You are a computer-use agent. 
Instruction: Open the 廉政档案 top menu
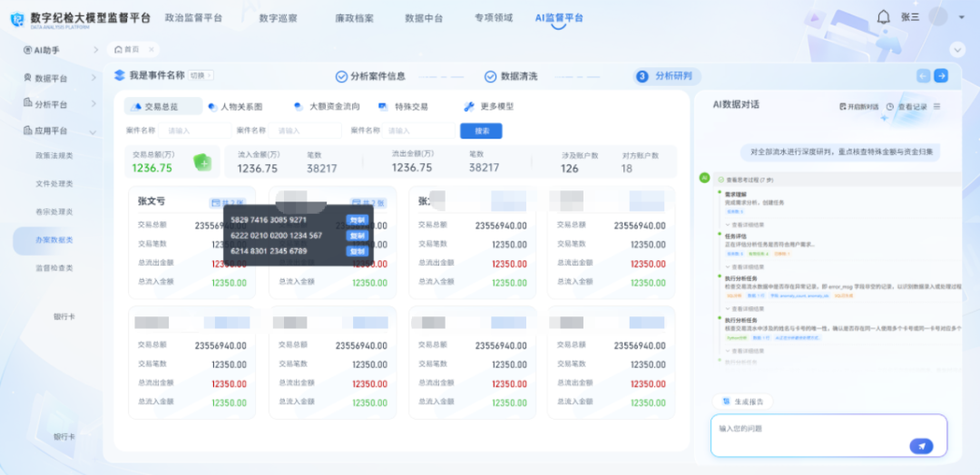[355, 18]
